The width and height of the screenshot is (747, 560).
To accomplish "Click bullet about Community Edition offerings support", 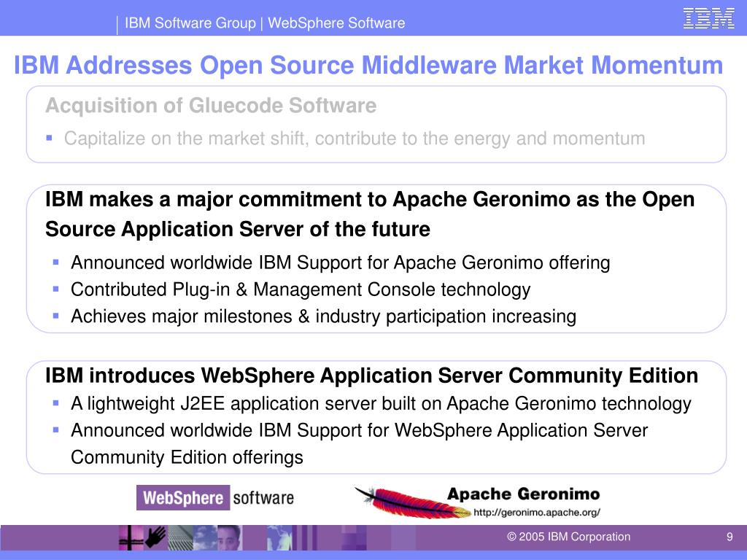I will pyautogui.click(x=359, y=443).
